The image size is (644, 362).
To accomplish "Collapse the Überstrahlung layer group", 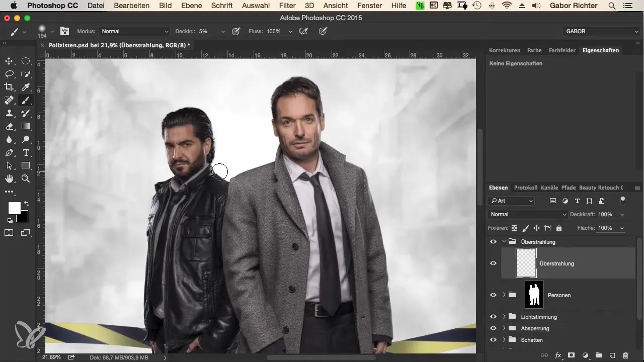I will [x=504, y=242].
